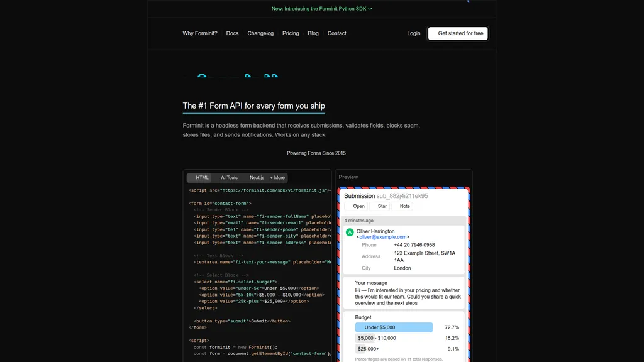The width and height of the screenshot is (644, 362).
Task: Click the Preview panel label
Action: [348, 177]
